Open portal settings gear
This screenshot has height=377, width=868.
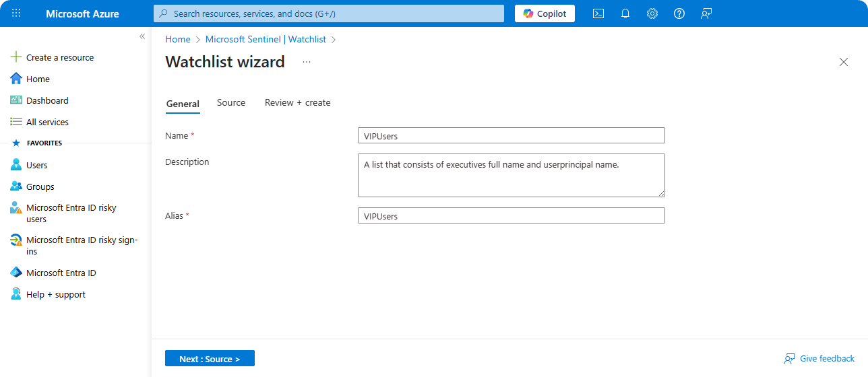click(652, 13)
